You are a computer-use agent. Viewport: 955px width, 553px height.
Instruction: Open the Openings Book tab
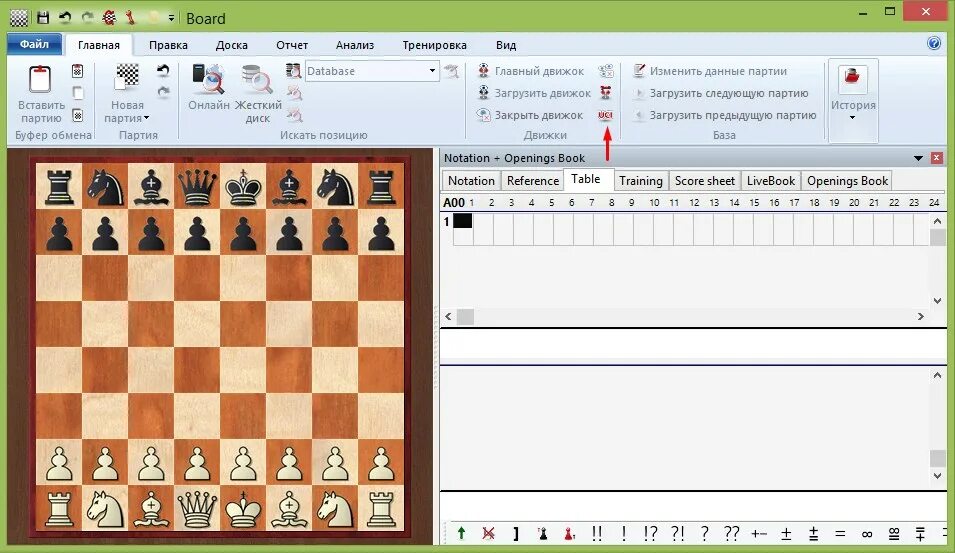[x=847, y=181]
